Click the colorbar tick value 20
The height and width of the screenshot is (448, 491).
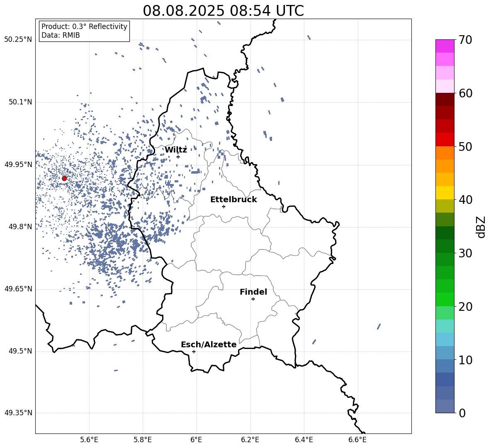coord(465,307)
